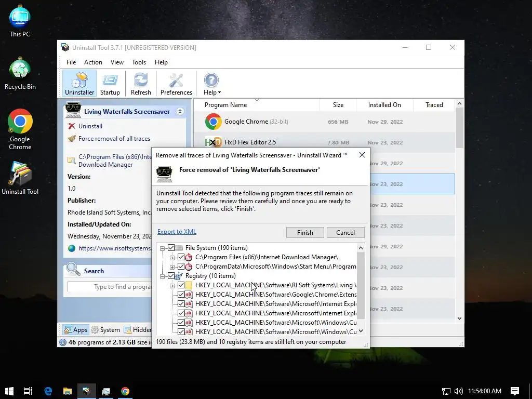Open the File menu
This screenshot has height=399, width=532.
point(71,62)
